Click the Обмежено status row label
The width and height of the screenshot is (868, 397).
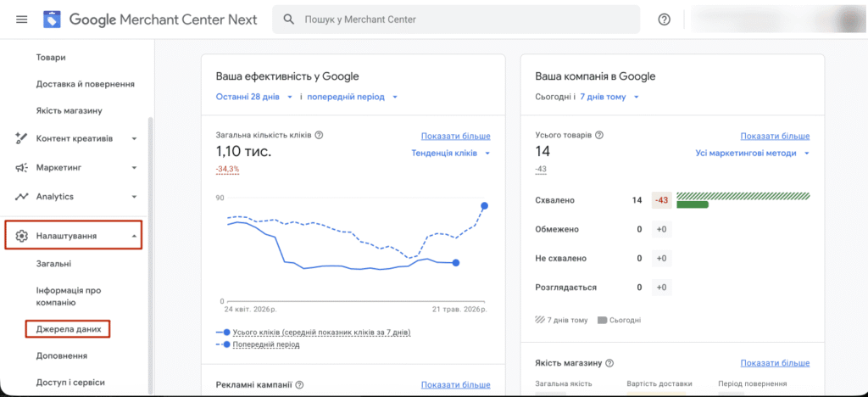click(x=557, y=229)
